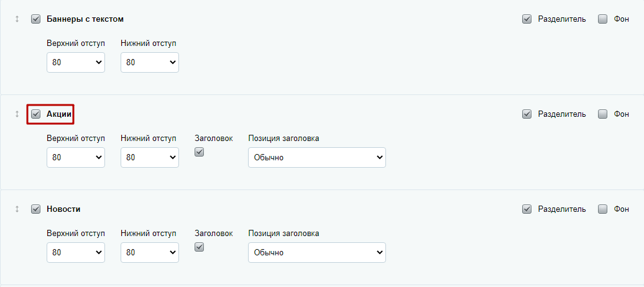
Task: Uncheck Разделитель for Баннеры с текстом
Action: 527,19
